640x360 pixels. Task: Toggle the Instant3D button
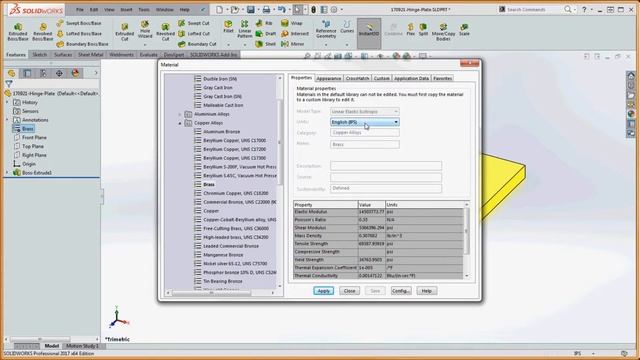369,32
